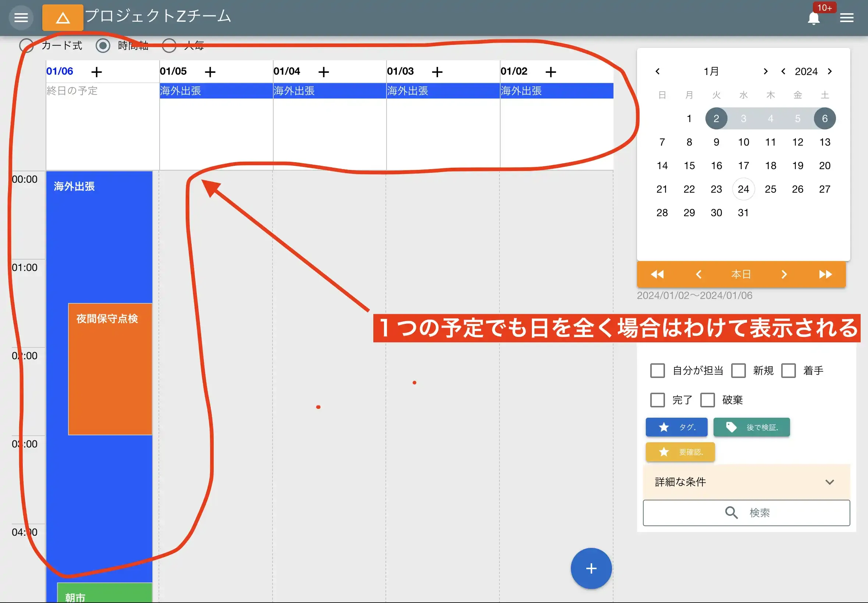This screenshot has width=868, height=603.
Task: Click the next month chevron on the mini calendar
Action: 766,71
